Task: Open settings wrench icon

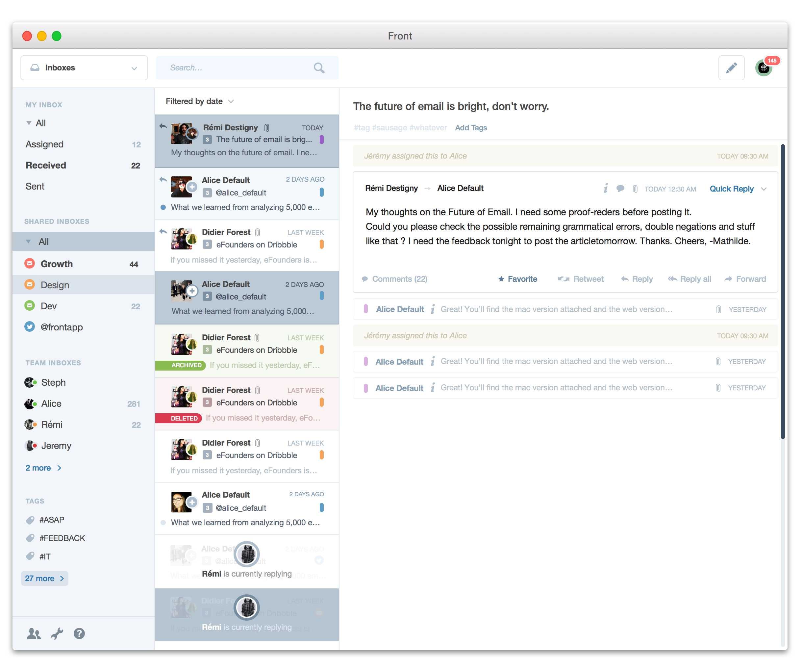Action: 57,634
